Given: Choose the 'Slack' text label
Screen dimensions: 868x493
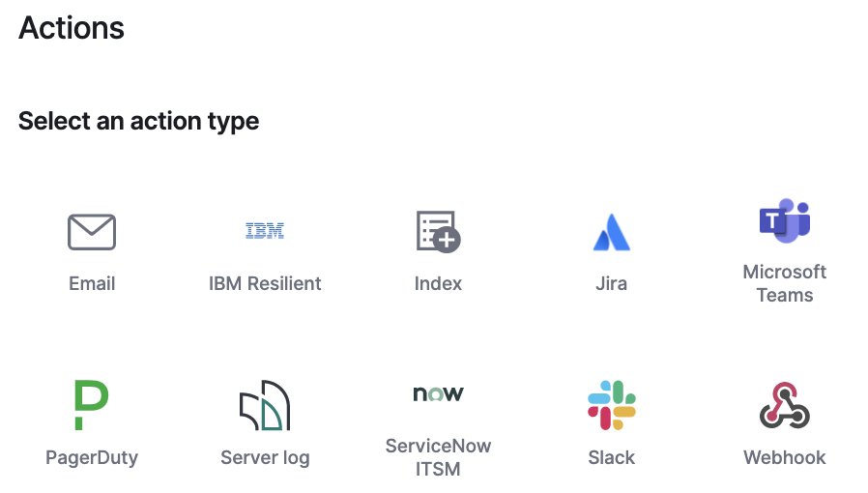Looking at the screenshot, I should point(611,457).
